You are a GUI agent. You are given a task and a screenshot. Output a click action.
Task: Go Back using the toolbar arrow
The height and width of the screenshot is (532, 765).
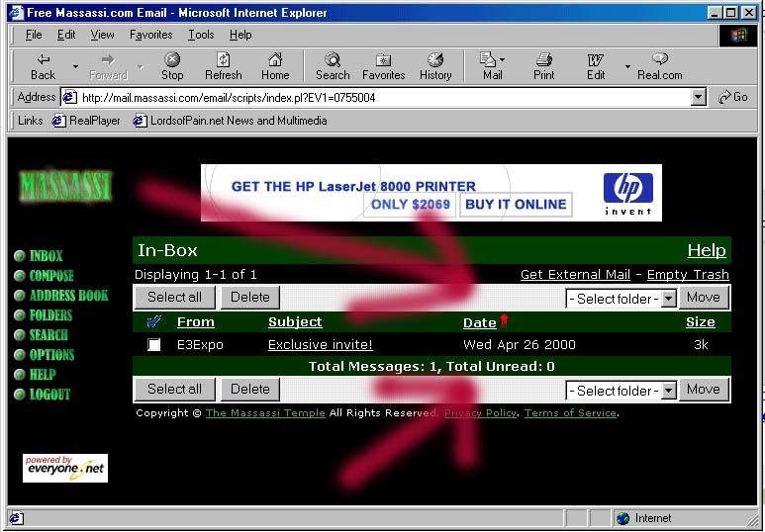pyautogui.click(x=43, y=67)
